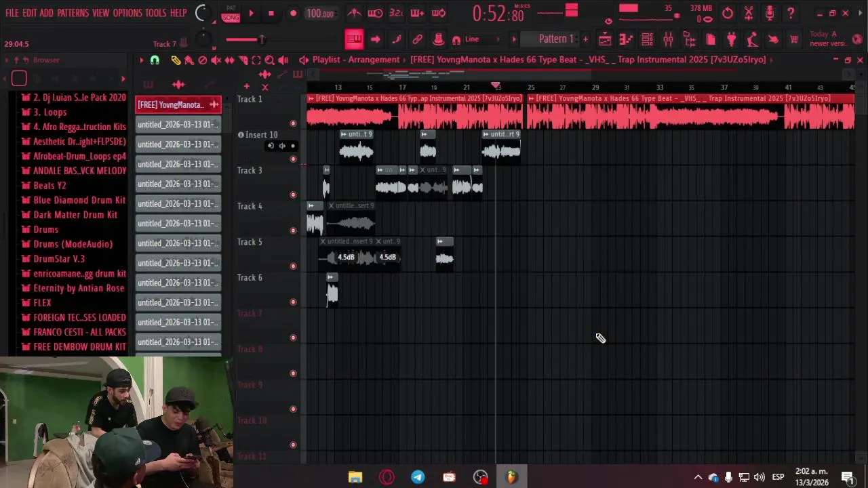
Task: Mute Track 4 with its dot
Action: [293, 230]
